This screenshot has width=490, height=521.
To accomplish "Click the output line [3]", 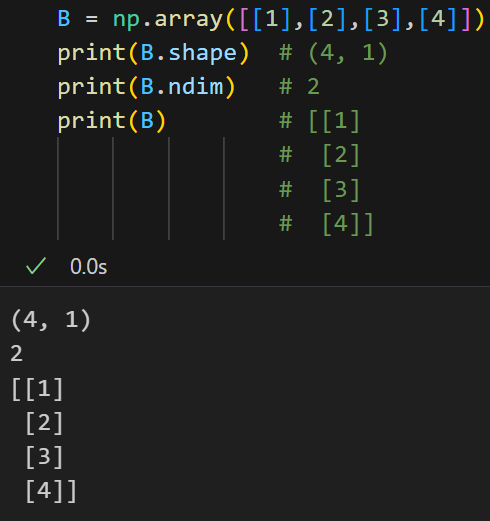I will [44, 457].
